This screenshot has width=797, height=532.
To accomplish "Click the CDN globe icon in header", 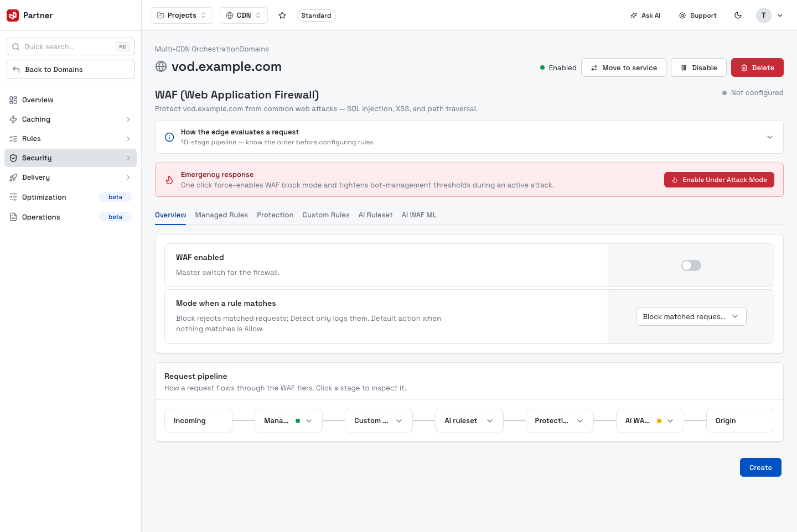I will click(x=230, y=15).
